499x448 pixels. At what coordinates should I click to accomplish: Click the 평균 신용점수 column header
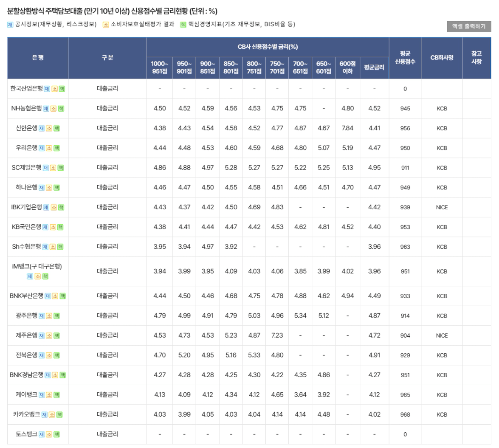[x=405, y=58]
